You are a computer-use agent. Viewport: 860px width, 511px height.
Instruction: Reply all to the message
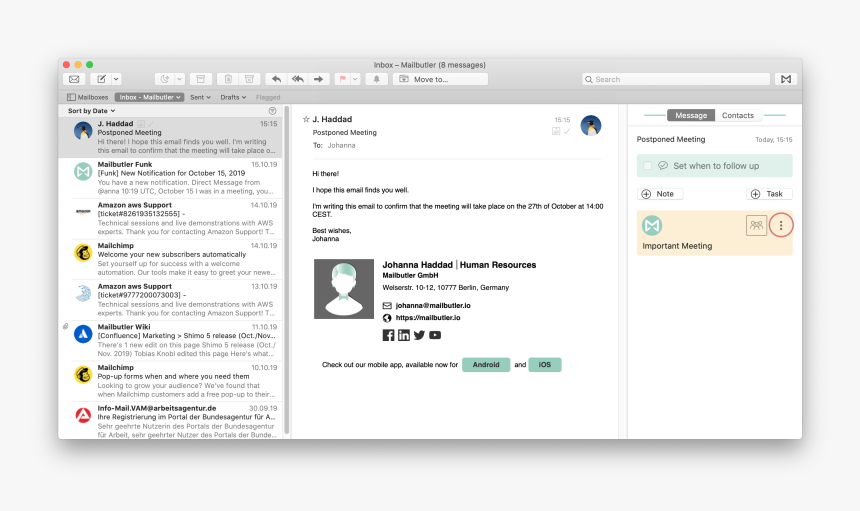[298, 79]
